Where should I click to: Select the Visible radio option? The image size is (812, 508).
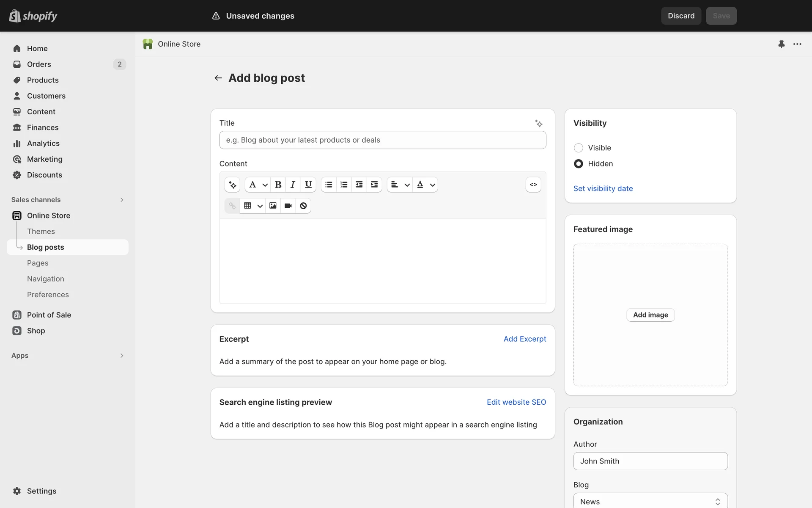coord(578,148)
